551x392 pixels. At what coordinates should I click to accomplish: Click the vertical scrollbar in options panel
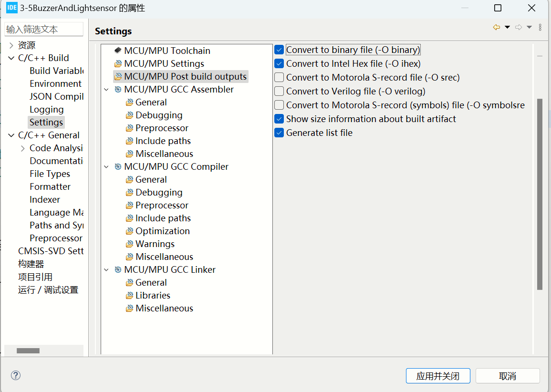[540, 191]
